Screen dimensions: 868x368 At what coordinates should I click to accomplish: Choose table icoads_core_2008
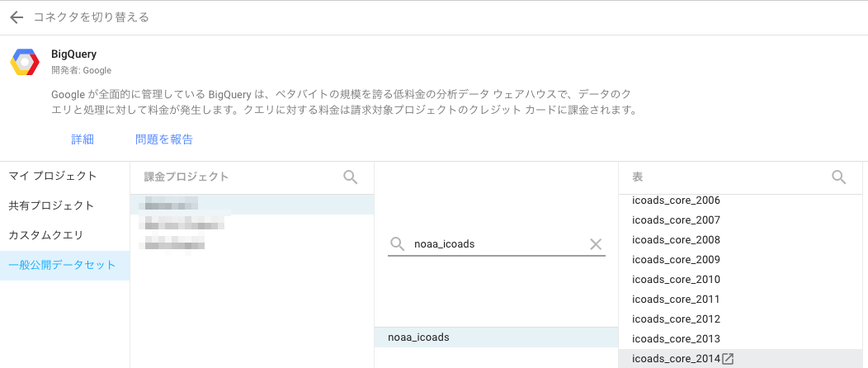click(x=740, y=240)
